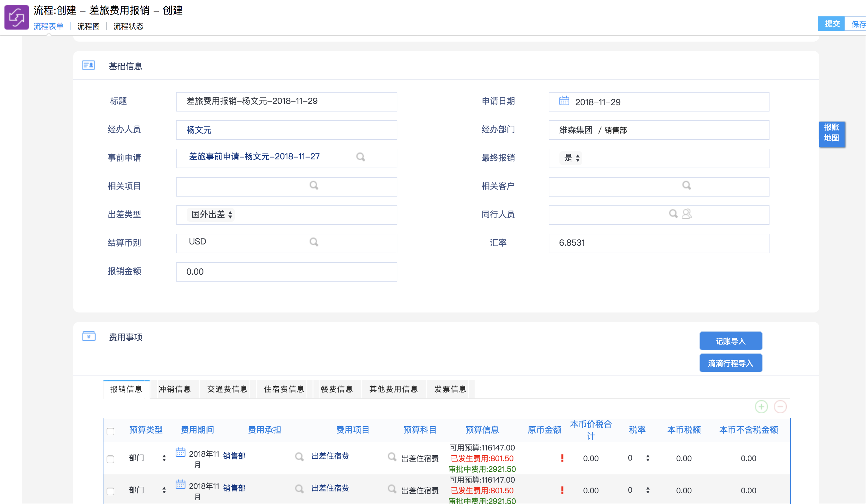Click the person icon in 同行人员 field
This screenshot has height=504, width=866.
tap(687, 214)
